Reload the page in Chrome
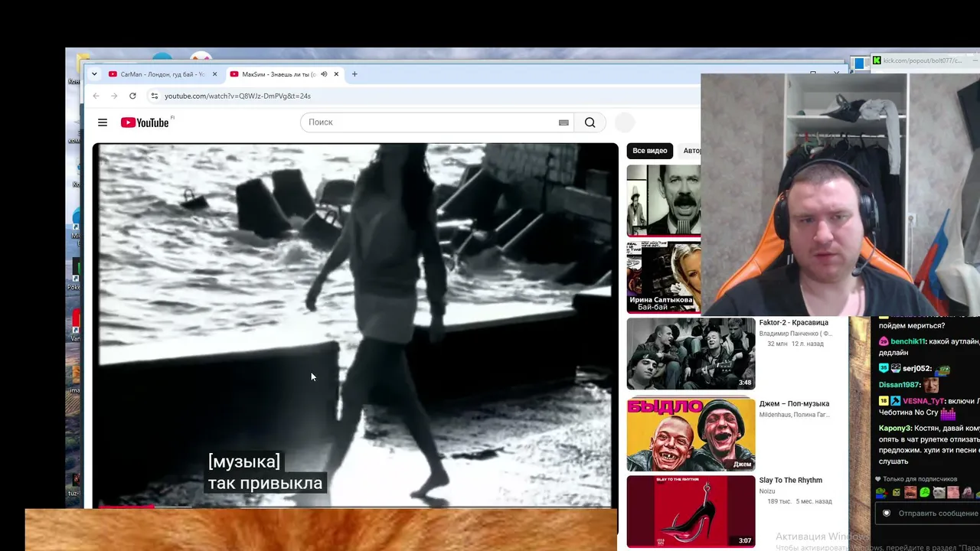This screenshot has width=980, height=551. (x=132, y=96)
